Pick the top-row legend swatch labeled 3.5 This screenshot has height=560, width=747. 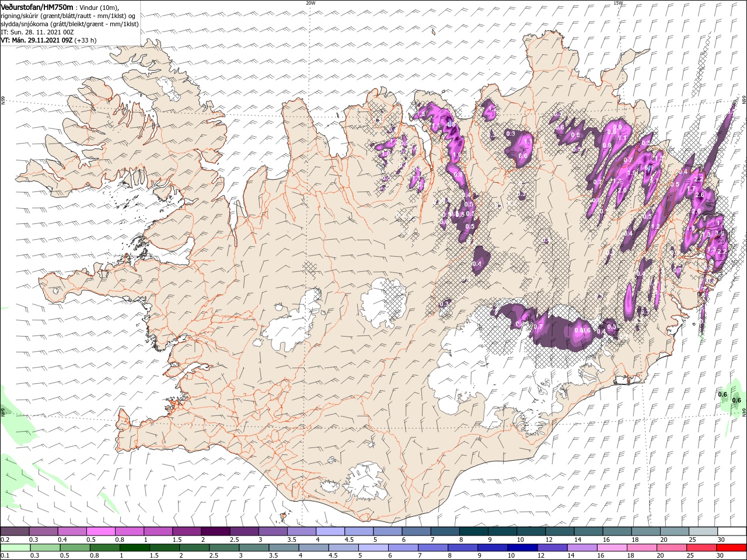click(301, 531)
